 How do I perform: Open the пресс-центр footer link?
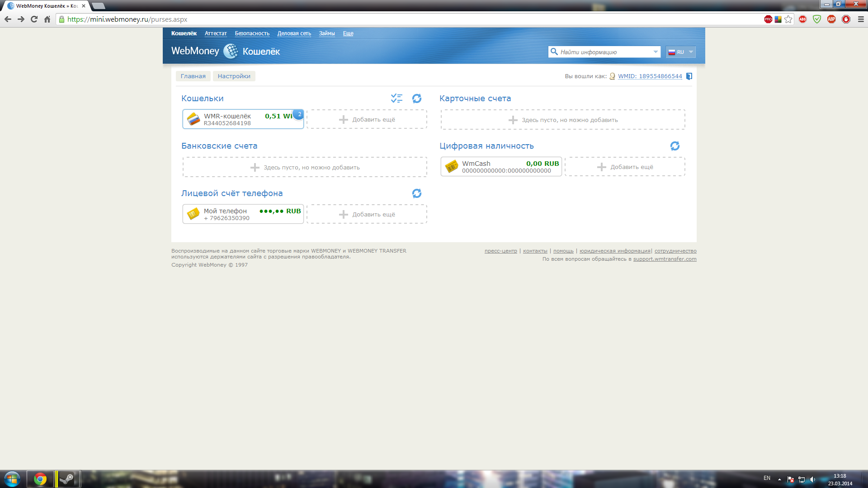click(x=501, y=251)
